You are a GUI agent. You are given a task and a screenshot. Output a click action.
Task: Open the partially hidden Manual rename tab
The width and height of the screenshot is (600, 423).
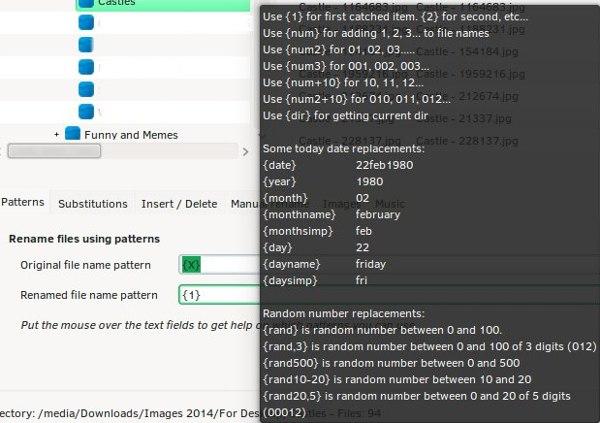click(x=243, y=204)
